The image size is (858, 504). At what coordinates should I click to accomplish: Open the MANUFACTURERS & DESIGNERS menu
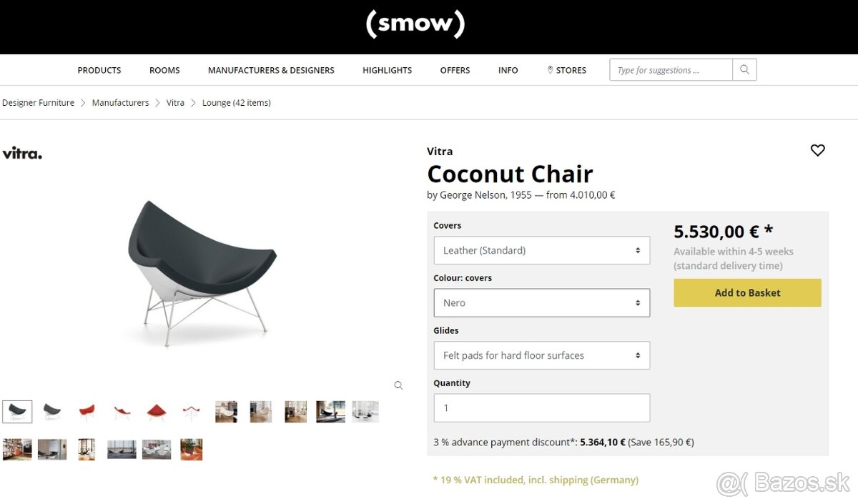(x=270, y=69)
